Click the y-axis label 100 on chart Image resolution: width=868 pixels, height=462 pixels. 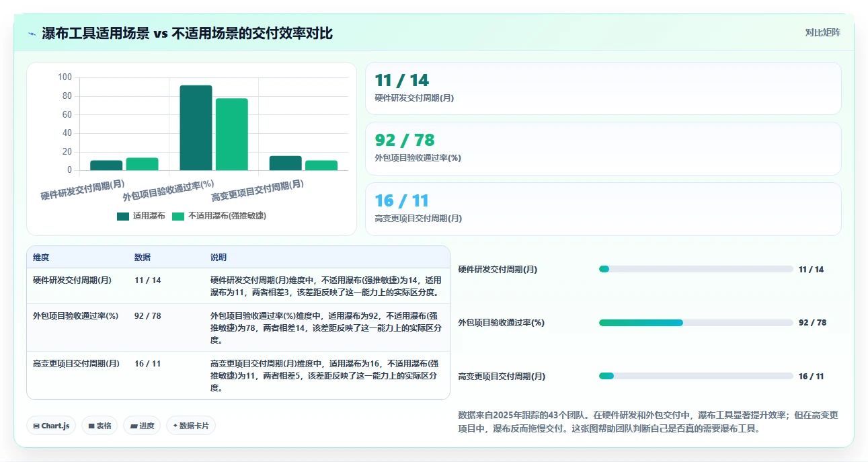click(x=65, y=77)
